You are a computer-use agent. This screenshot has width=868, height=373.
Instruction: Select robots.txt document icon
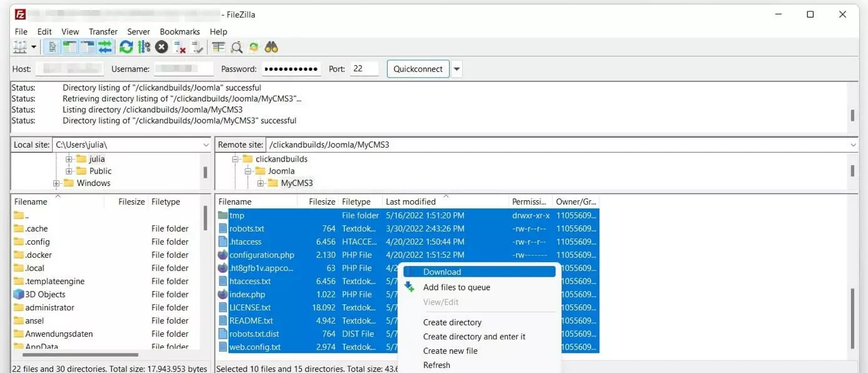pyautogui.click(x=223, y=228)
